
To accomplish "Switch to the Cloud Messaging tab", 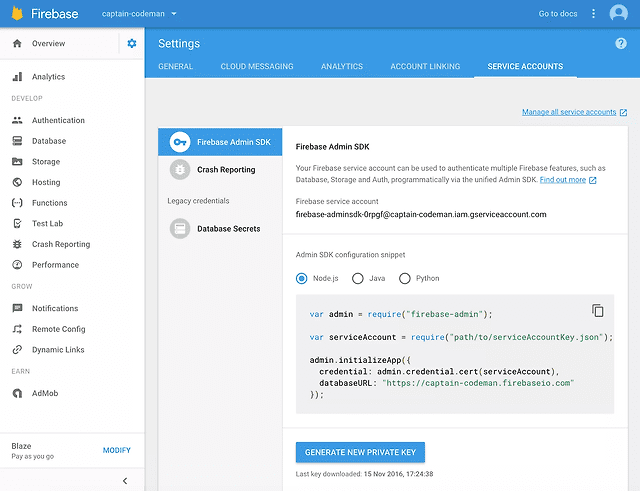I will pyautogui.click(x=257, y=67).
